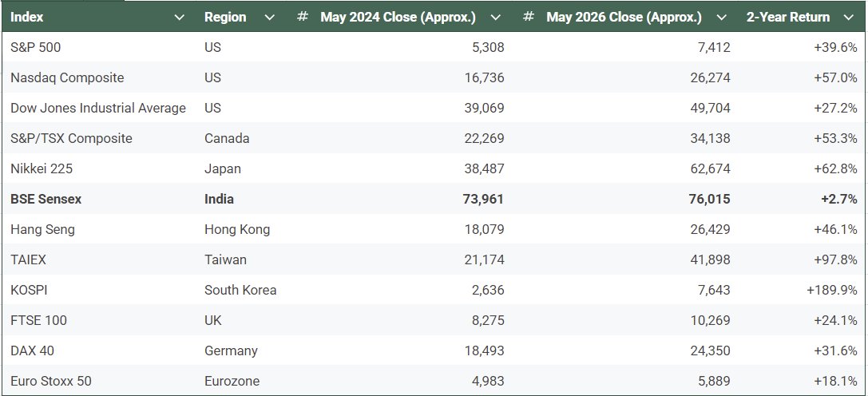The image size is (868, 396).
Task: Click the +46.1% Hang Seng return
Action: point(835,229)
